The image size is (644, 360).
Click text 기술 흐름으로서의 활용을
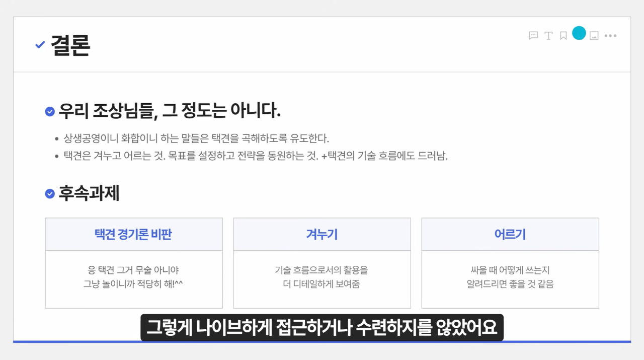click(322, 270)
